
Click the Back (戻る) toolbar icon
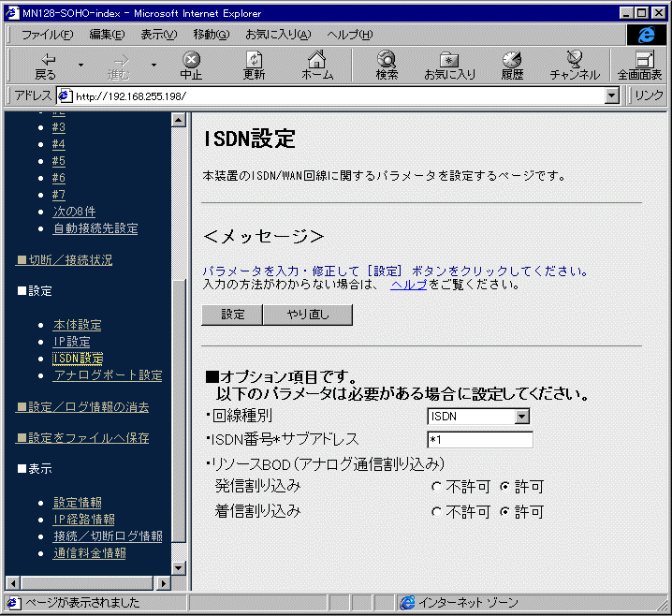(46, 66)
